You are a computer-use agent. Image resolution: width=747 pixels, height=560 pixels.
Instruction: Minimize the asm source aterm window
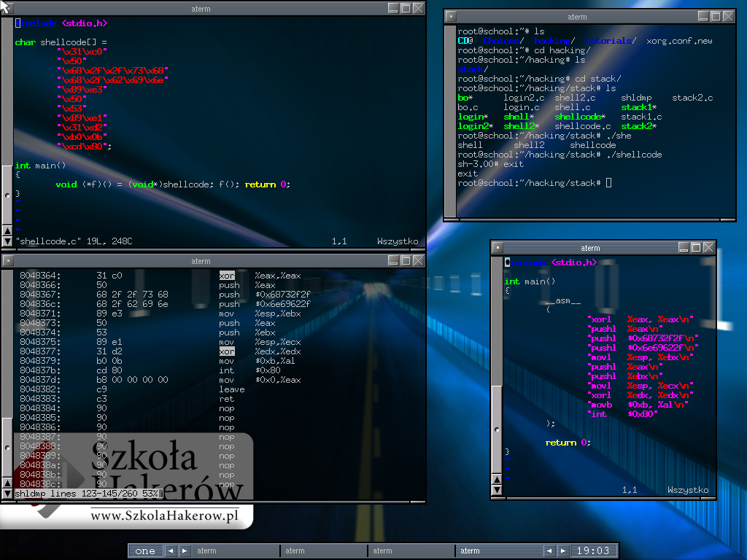(x=684, y=247)
